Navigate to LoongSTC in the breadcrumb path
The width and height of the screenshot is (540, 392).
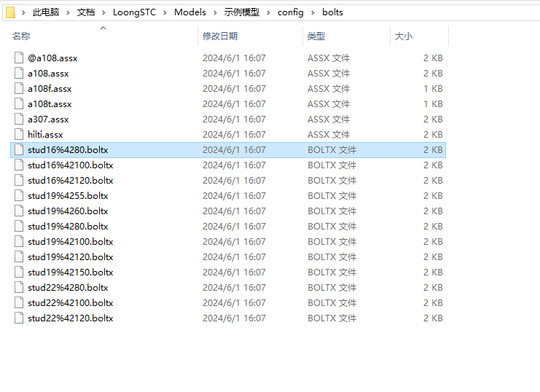pyautogui.click(x=134, y=12)
